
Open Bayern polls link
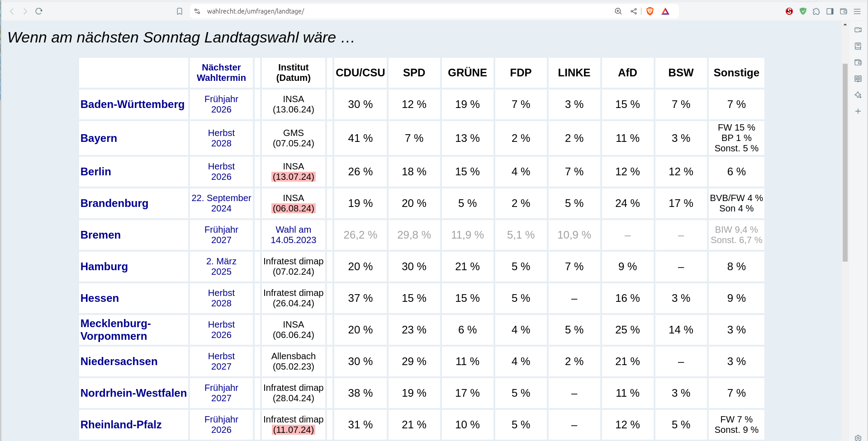click(x=99, y=138)
